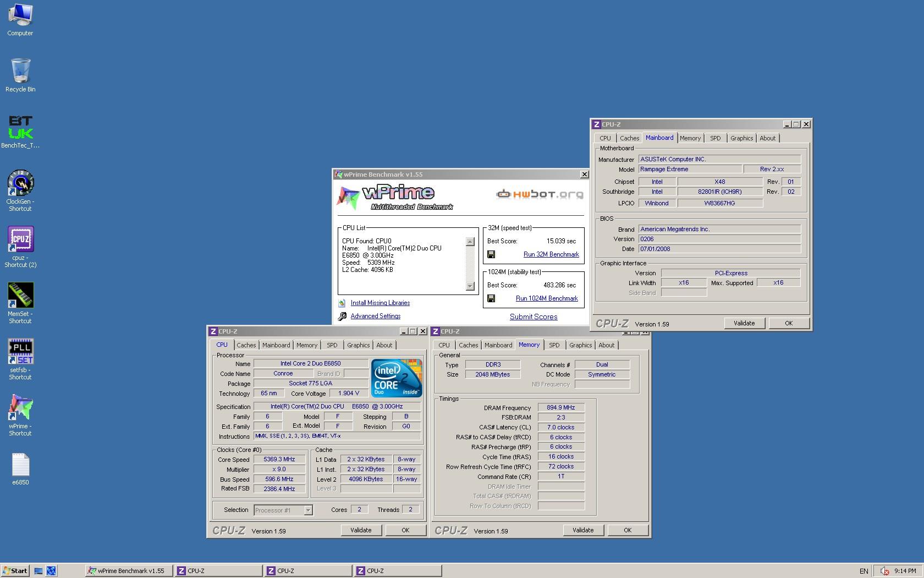
Task: Click the Advanced Settings key icon
Action: pos(342,316)
